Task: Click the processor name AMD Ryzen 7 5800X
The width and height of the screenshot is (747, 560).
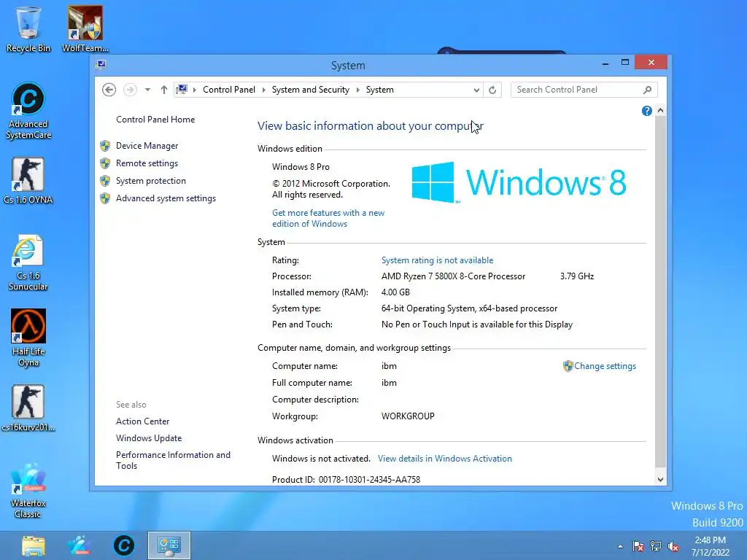Action: click(453, 276)
